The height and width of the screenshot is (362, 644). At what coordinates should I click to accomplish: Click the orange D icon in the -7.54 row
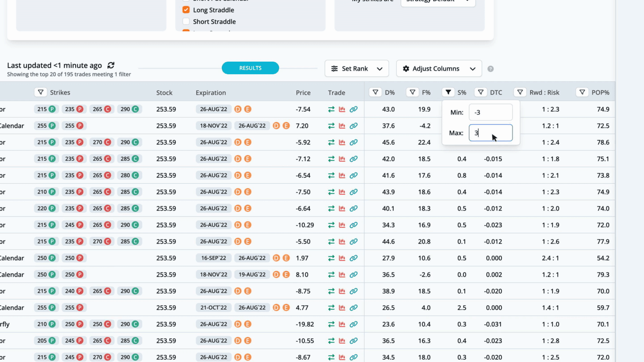(x=238, y=109)
